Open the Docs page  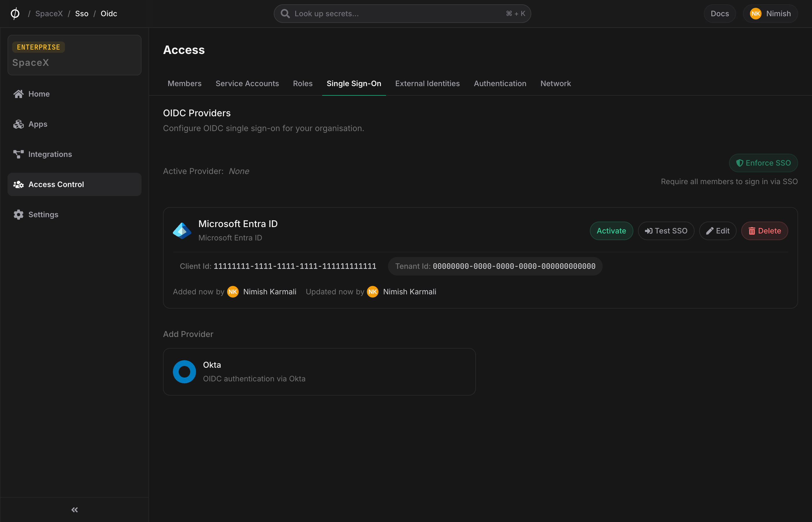[719, 14]
